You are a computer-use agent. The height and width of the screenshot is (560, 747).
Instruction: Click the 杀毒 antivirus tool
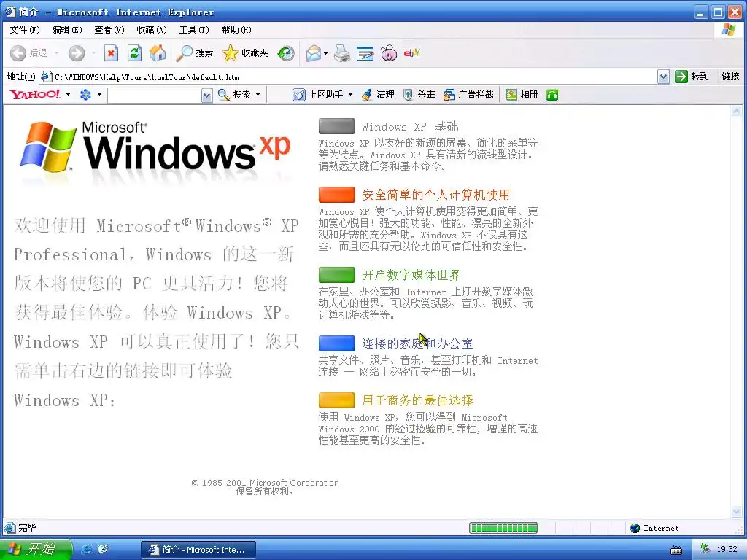pyautogui.click(x=419, y=94)
